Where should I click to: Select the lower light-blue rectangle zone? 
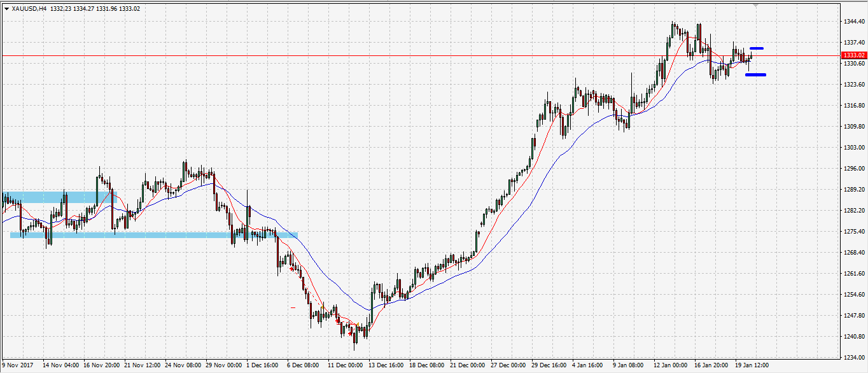pyautogui.click(x=153, y=235)
